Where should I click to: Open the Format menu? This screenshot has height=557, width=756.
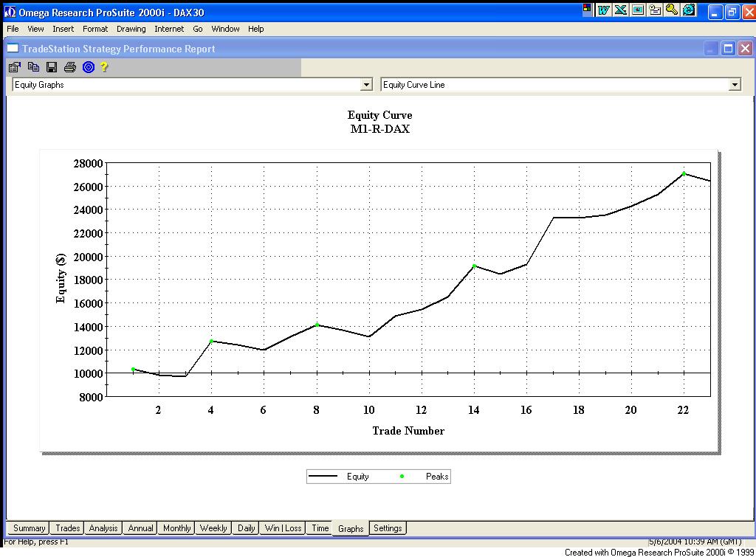coord(95,29)
